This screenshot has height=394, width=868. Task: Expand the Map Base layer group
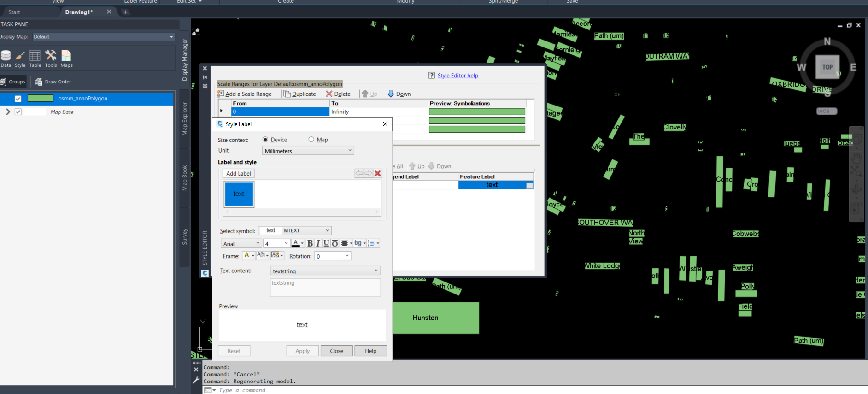[x=8, y=112]
